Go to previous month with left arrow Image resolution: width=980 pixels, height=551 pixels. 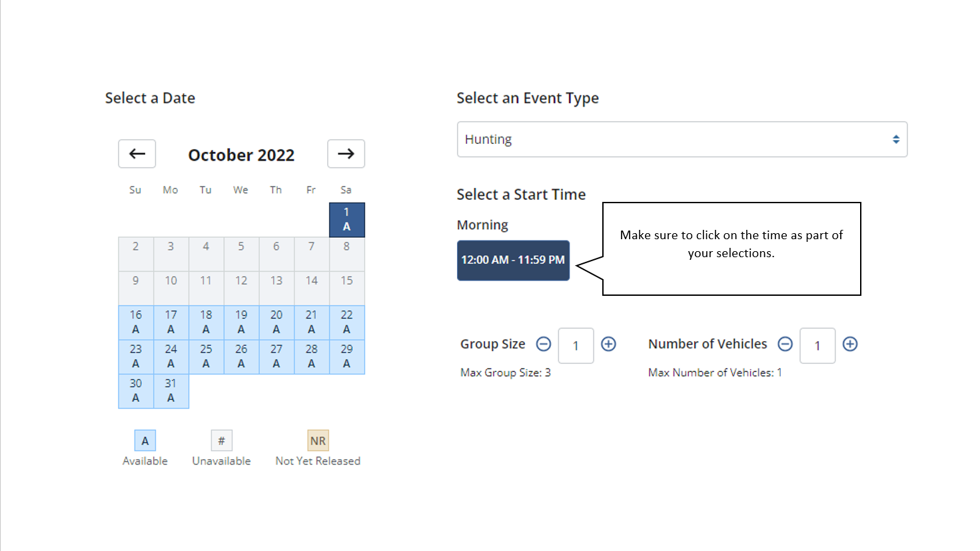point(137,154)
